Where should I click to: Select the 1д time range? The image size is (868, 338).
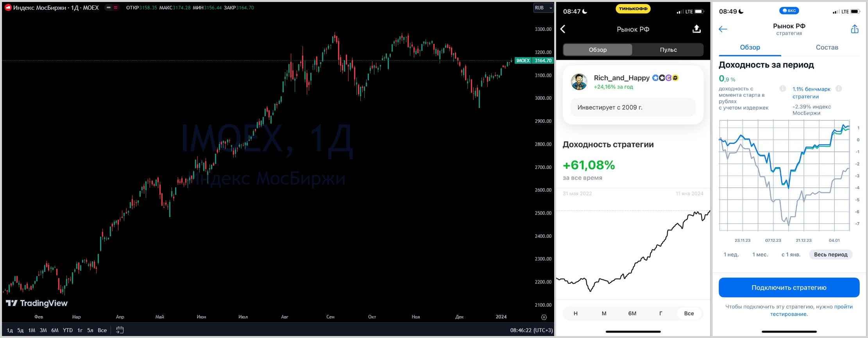coord(10,330)
